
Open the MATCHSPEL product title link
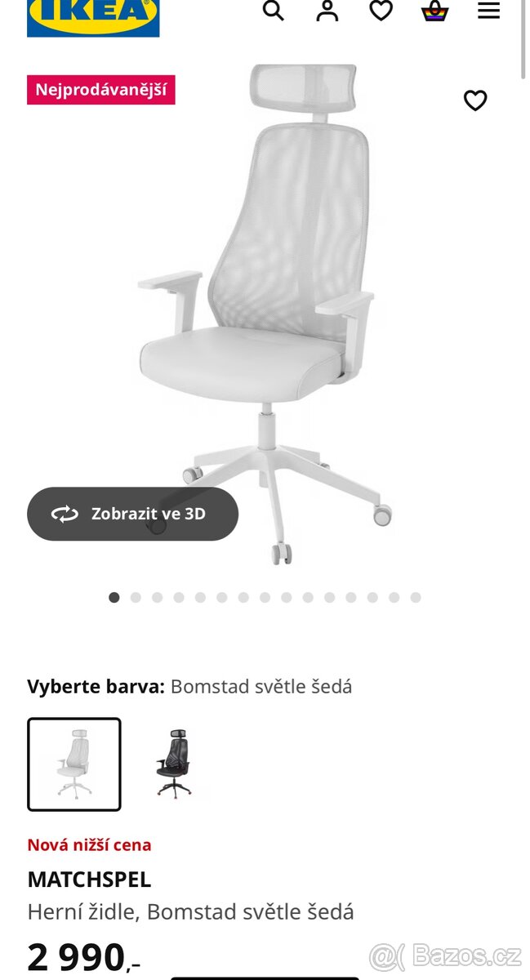tap(90, 880)
